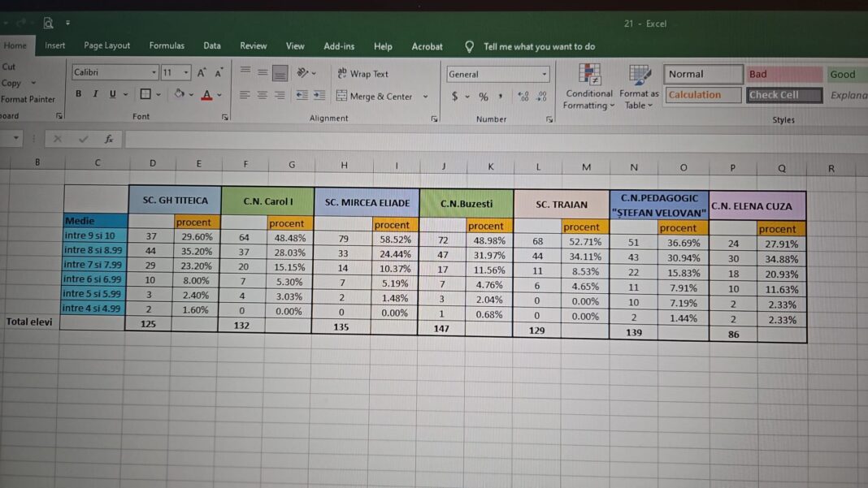Expand the General number format dropdown
Screen dimensions: 868x488
[545, 75]
